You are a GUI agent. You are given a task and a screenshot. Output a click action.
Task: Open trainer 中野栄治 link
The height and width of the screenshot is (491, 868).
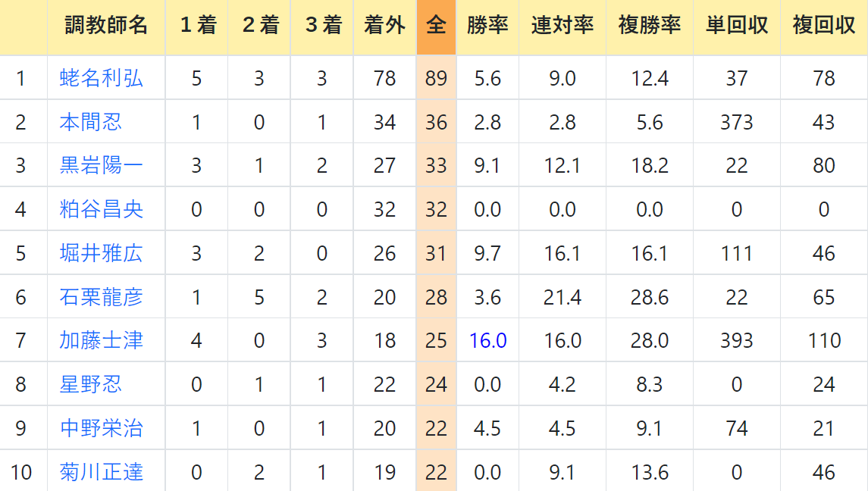(x=102, y=428)
